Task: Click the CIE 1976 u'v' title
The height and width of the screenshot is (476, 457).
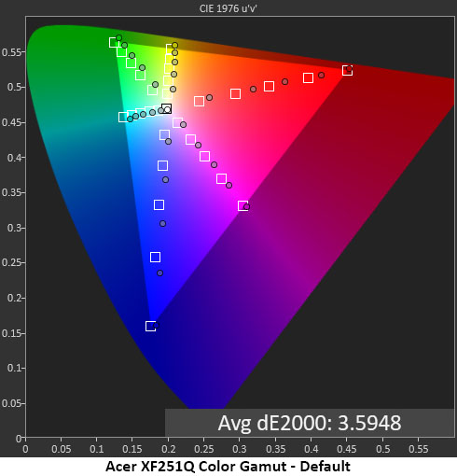Action: click(228, 8)
